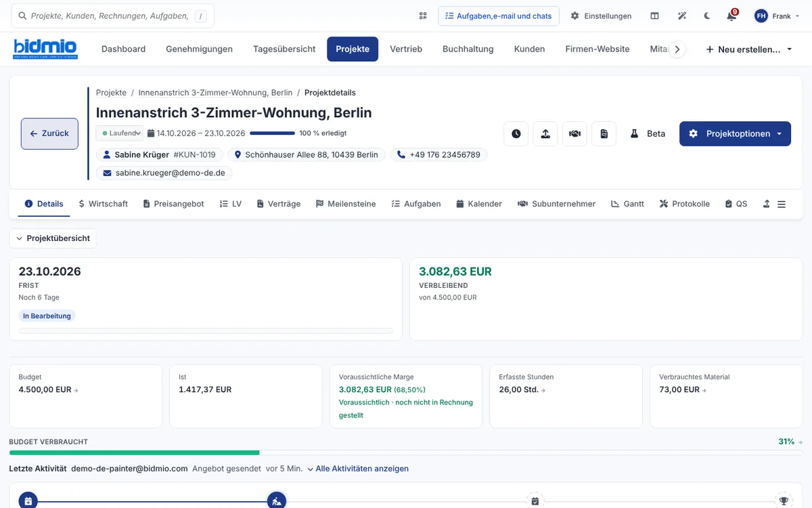Focus the global search field

click(x=113, y=16)
